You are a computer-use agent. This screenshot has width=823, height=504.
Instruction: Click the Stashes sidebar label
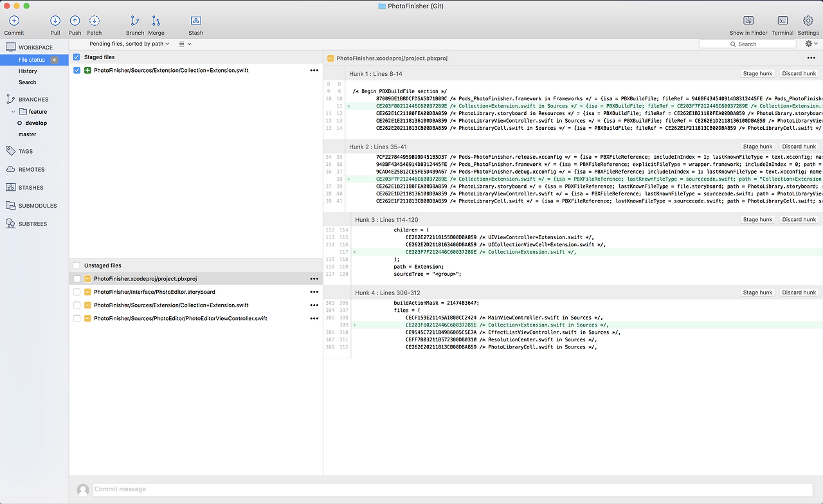pyautogui.click(x=31, y=188)
